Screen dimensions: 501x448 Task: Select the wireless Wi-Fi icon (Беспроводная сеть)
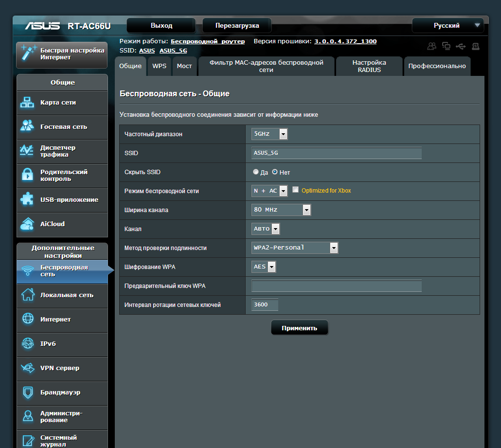[28, 270]
